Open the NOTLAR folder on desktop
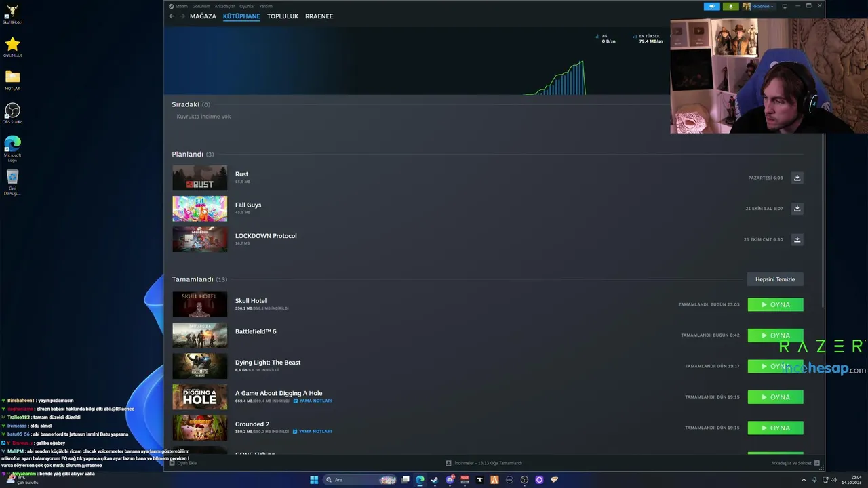 point(12,80)
